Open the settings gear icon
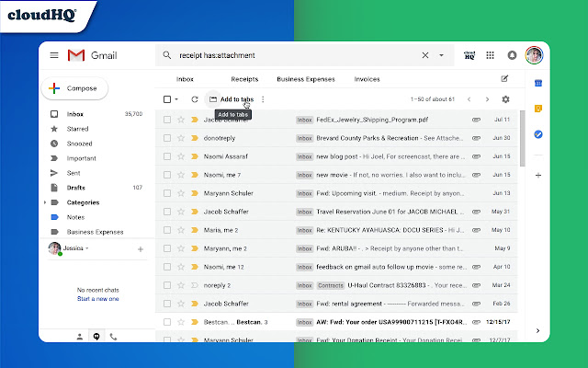 [505, 99]
